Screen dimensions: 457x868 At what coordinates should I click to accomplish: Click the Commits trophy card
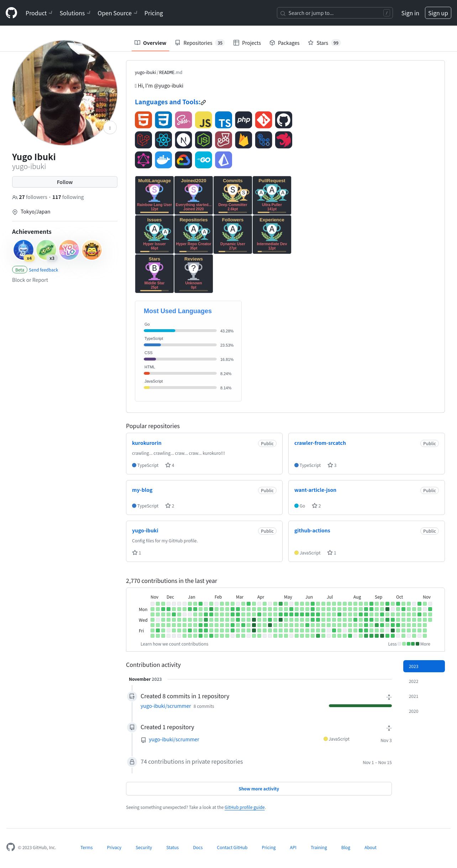(x=233, y=195)
